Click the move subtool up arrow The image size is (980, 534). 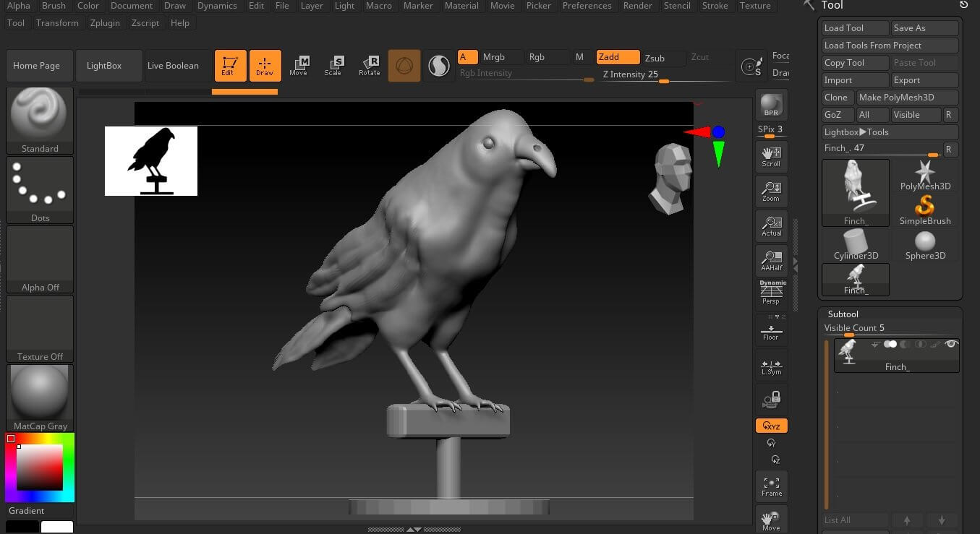coord(907,520)
